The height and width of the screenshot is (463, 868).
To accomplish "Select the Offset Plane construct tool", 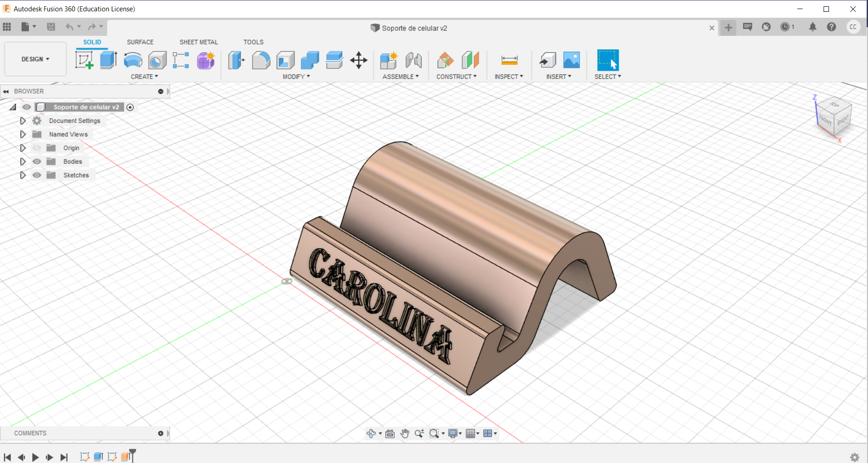I will click(445, 60).
